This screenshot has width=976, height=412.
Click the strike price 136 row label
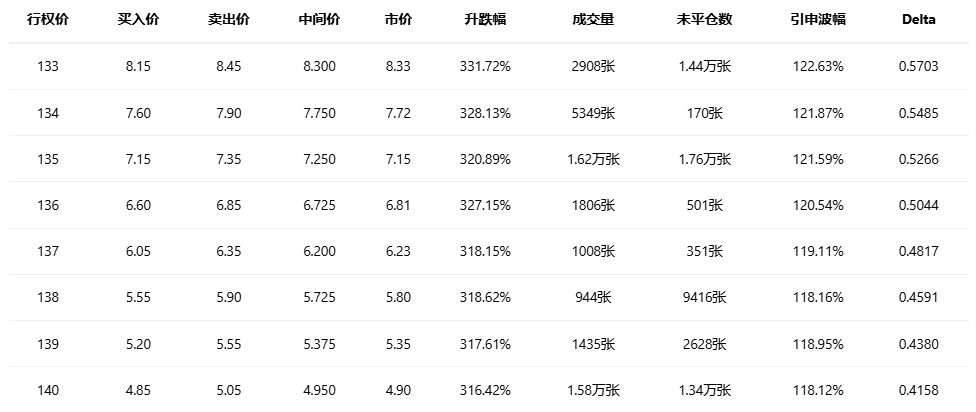47,205
